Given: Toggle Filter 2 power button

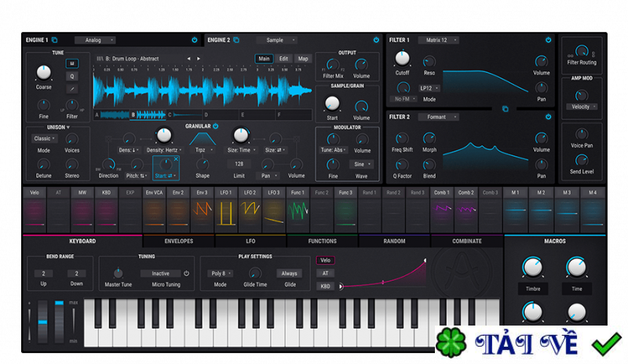Looking at the screenshot, I should tap(548, 117).
